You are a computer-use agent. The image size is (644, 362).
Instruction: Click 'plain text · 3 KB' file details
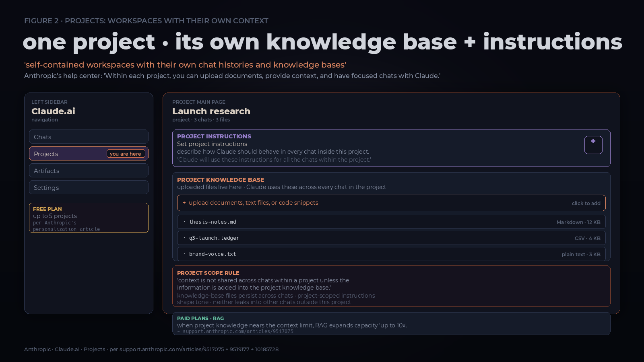tap(581, 255)
